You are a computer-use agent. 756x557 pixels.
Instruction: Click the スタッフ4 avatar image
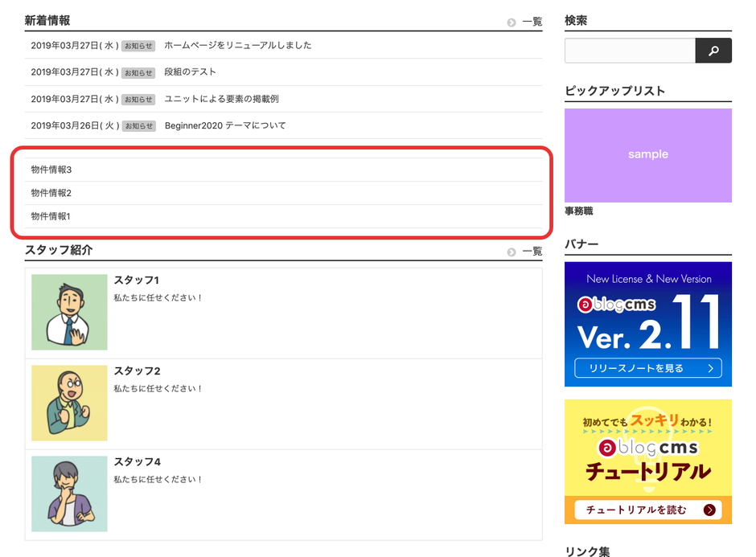pos(69,494)
